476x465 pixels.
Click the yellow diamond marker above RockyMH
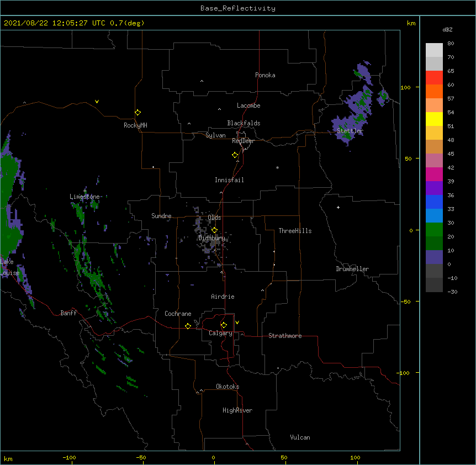(x=138, y=113)
